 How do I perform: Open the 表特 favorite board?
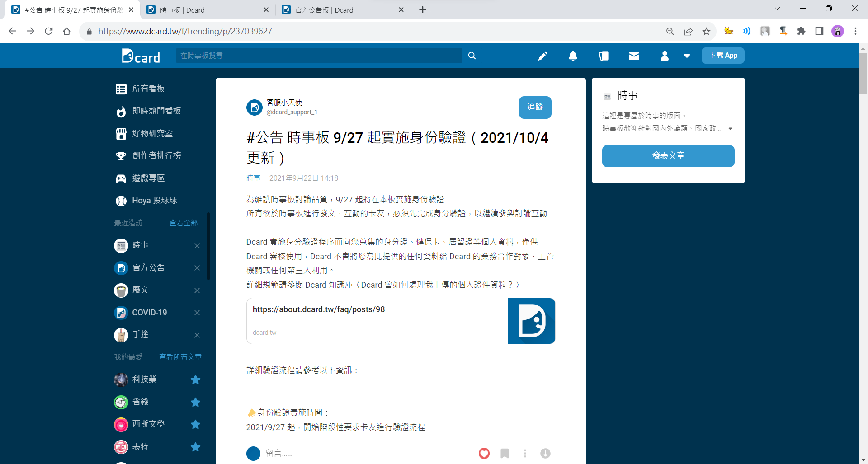pos(140,446)
